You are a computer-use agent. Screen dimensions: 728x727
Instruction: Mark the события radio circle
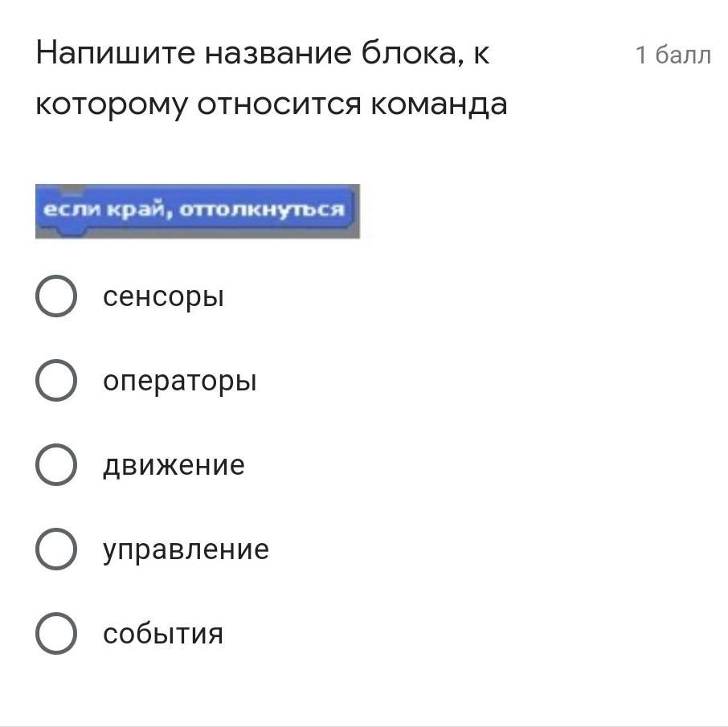click(56, 633)
